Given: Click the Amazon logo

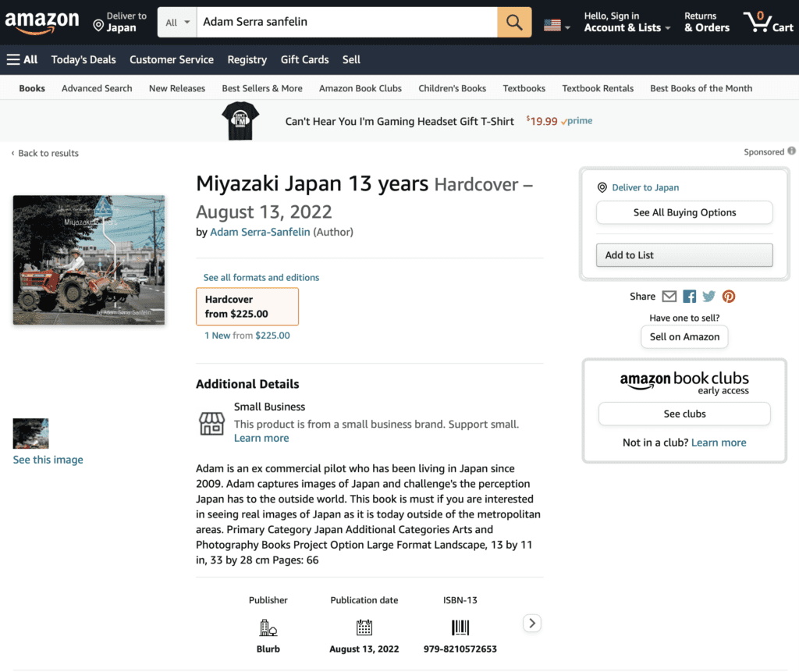Looking at the screenshot, I should (x=42, y=23).
